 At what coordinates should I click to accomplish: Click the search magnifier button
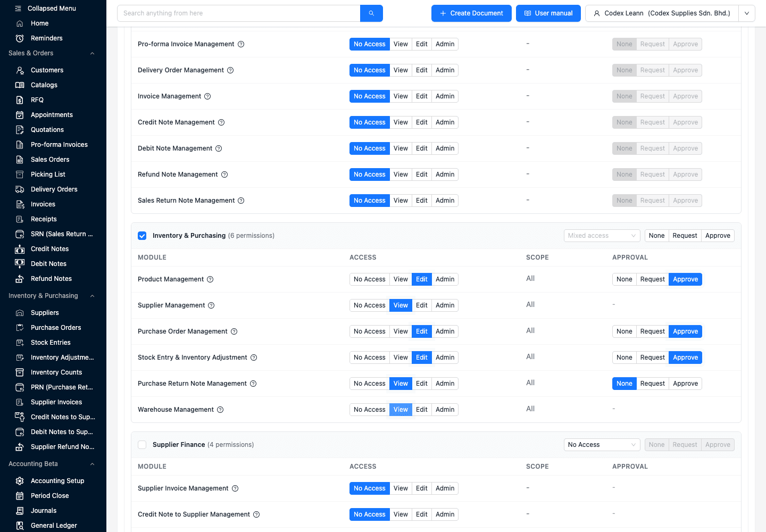371,13
